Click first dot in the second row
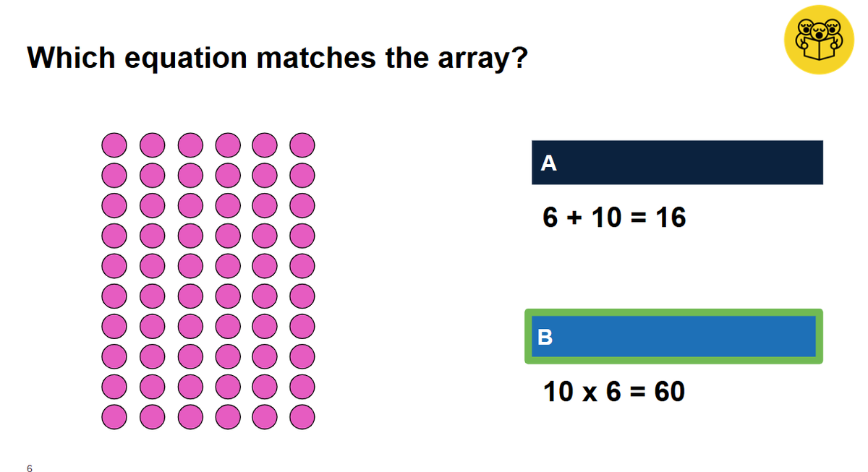Screen dimensions: 868x472 [114, 176]
